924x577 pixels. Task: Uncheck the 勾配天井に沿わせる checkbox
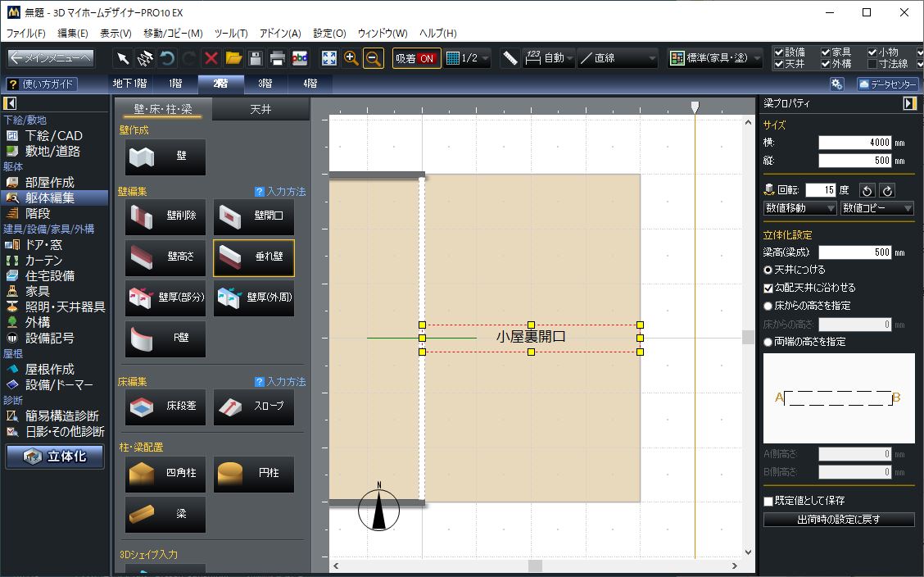[768, 288]
